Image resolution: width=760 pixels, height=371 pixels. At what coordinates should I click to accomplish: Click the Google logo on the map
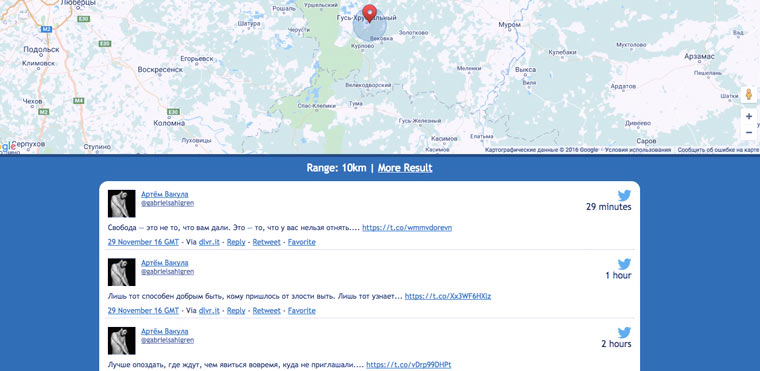tap(8, 146)
